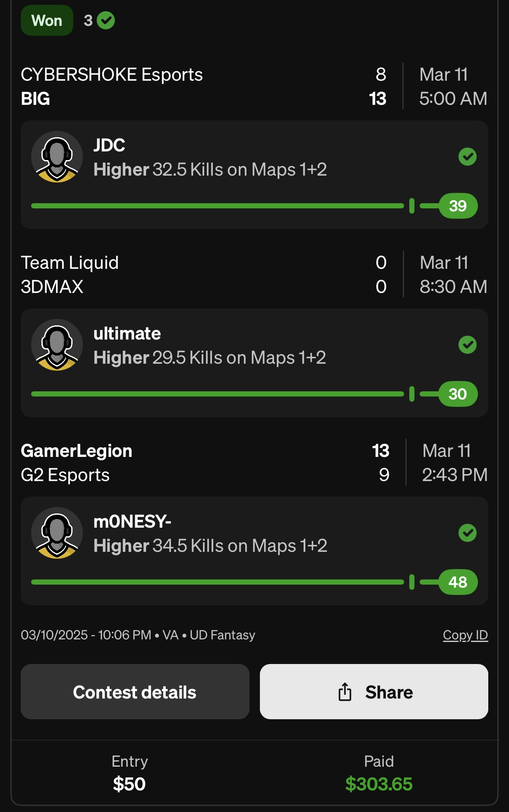The image size is (509, 812).
Task: Click green checkmark on ultimate pick
Action: [x=468, y=345]
